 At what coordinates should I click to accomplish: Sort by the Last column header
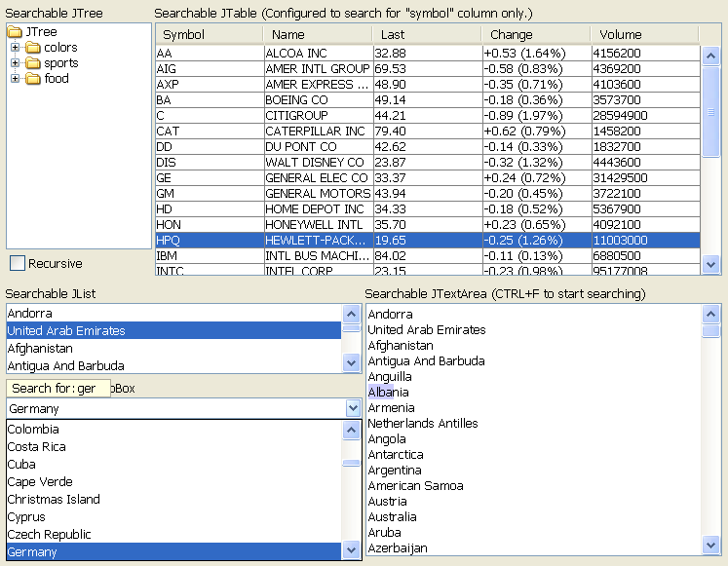pyautogui.click(x=427, y=34)
